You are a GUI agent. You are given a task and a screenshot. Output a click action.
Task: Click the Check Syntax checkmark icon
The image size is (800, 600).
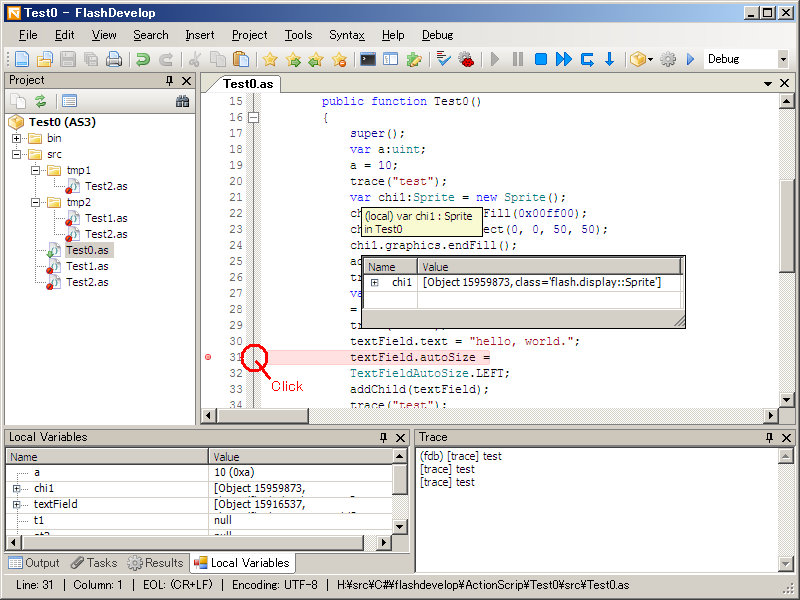pyautogui.click(x=443, y=59)
